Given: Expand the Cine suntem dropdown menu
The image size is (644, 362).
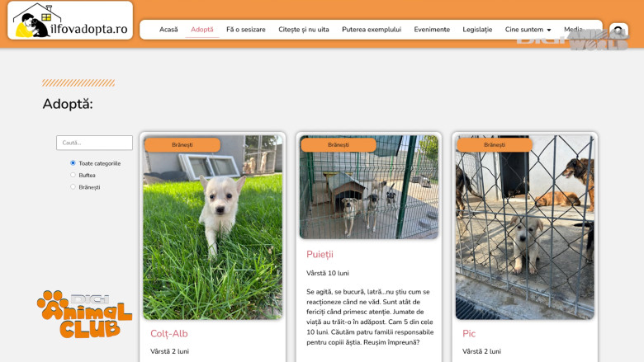Looking at the screenshot, I should 528,30.
